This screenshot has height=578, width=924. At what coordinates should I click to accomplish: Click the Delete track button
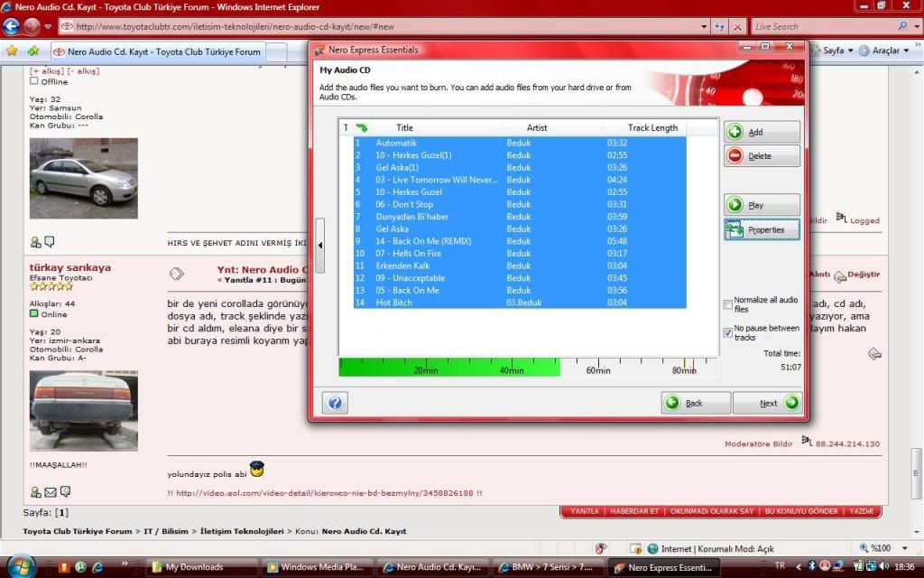click(x=762, y=156)
